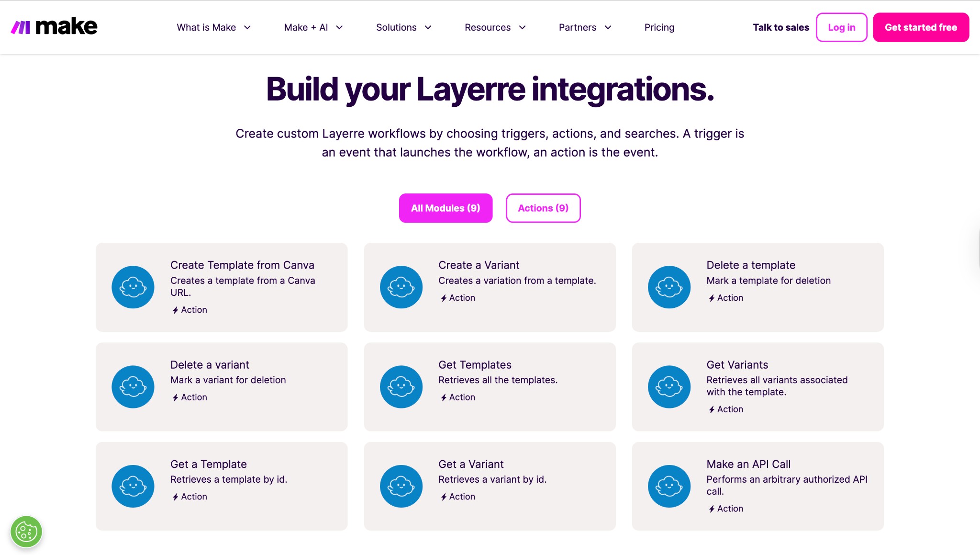Click the Log in button
The height and width of the screenshot is (555, 980).
tap(842, 27)
